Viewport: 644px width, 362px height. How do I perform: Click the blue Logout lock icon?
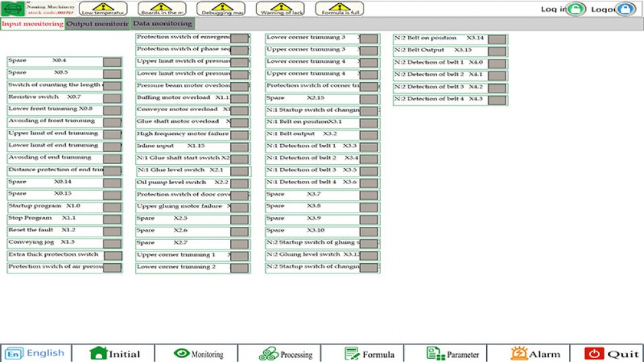[625, 9]
